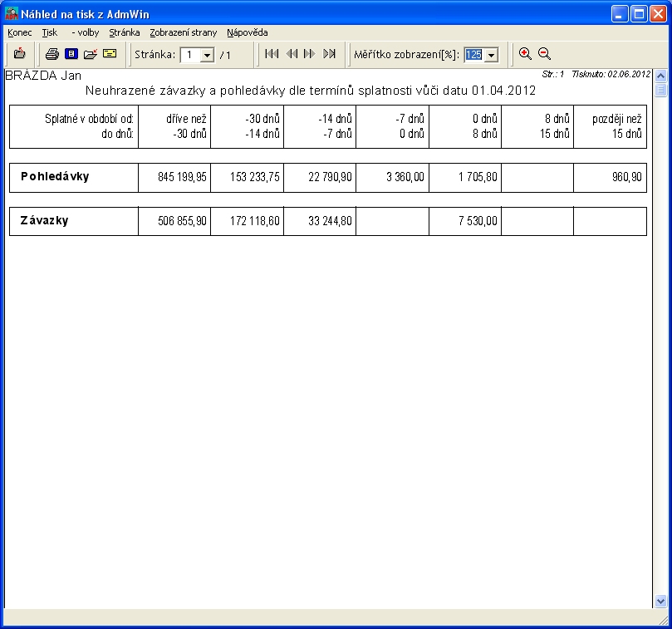Open the Měřítko zobrazení scale dropdown

coord(492,55)
